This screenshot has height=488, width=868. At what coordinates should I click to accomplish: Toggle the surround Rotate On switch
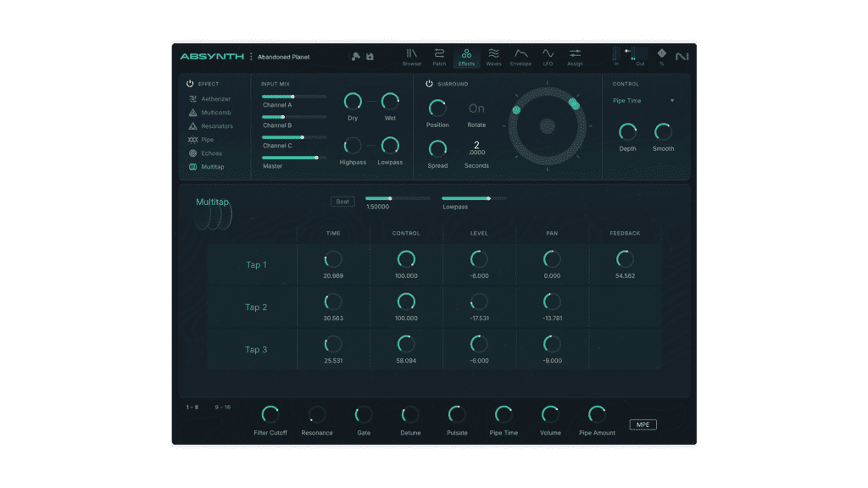(476, 108)
